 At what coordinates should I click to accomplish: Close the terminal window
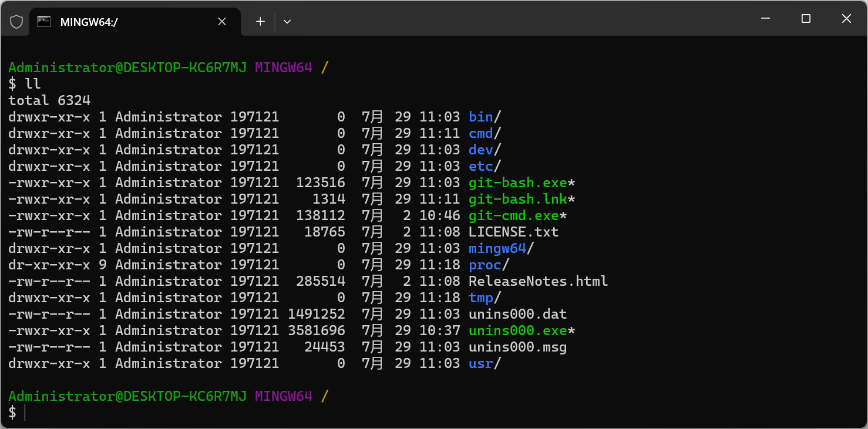tap(846, 19)
